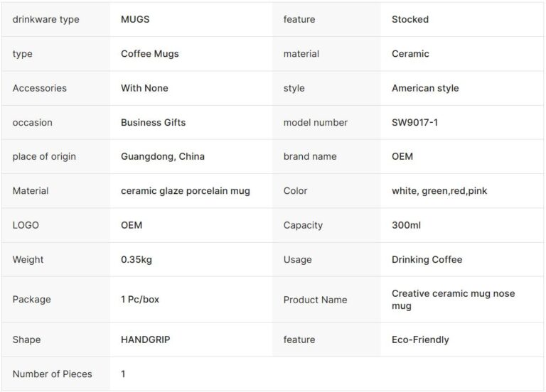Select "white, green,red,pink" color value
This screenshot has width=546, height=392.
(439, 191)
